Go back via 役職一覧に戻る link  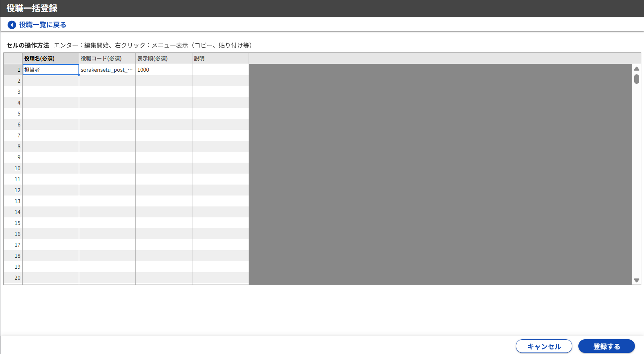click(42, 25)
